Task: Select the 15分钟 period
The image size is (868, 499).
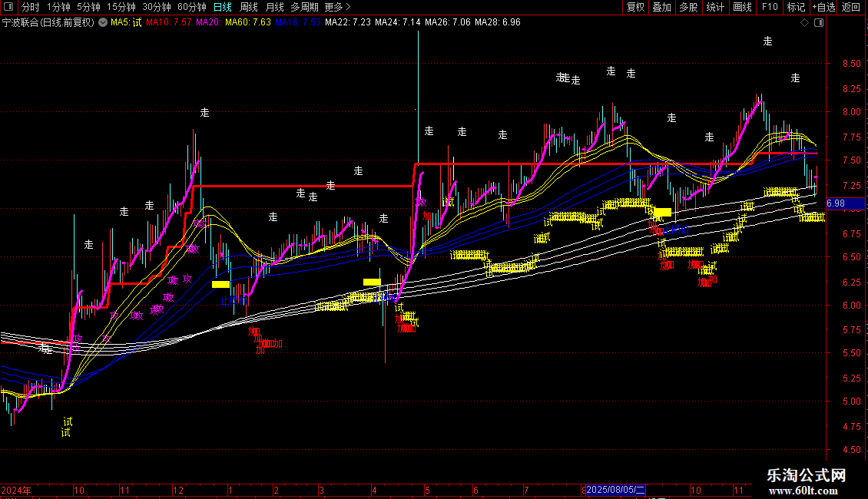Action: (121, 7)
